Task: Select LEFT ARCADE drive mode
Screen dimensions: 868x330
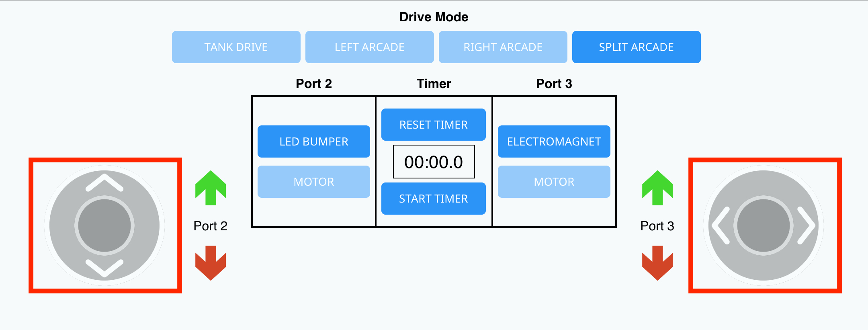Action: tap(369, 47)
